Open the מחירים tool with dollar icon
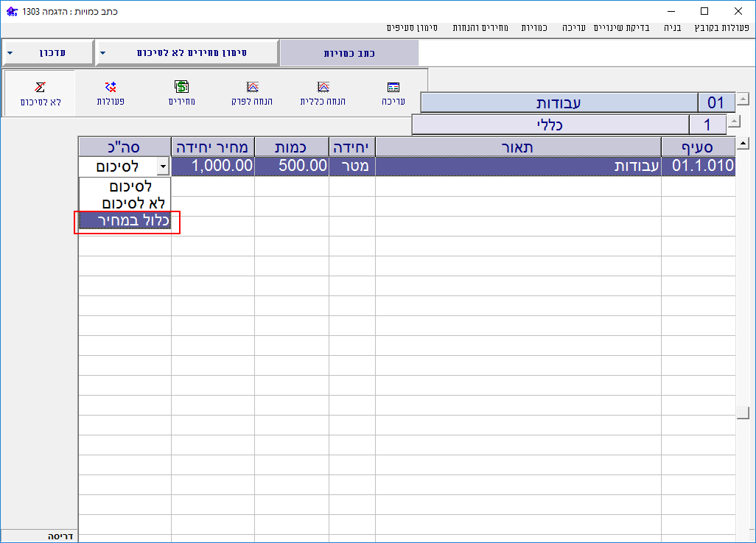This screenshot has width=756, height=543. pyautogui.click(x=181, y=92)
